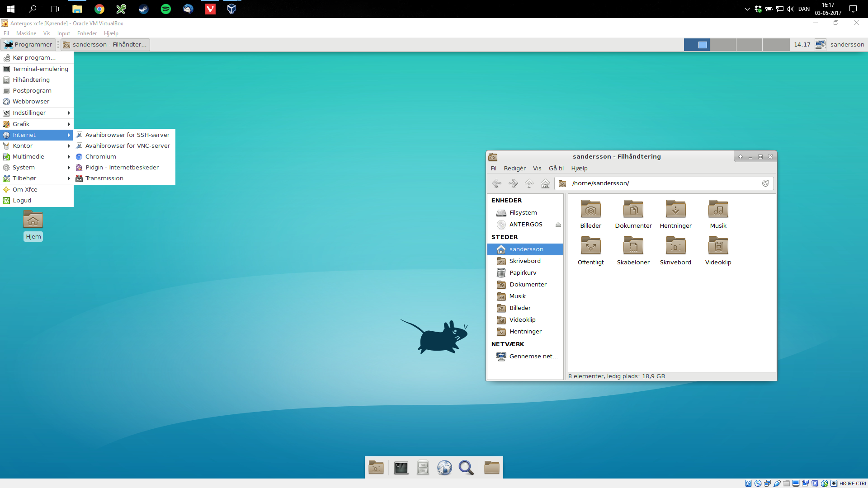The width and height of the screenshot is (868, 488).
Task: Eject the ANTERGOS device
Action: [x=558, y=225]
